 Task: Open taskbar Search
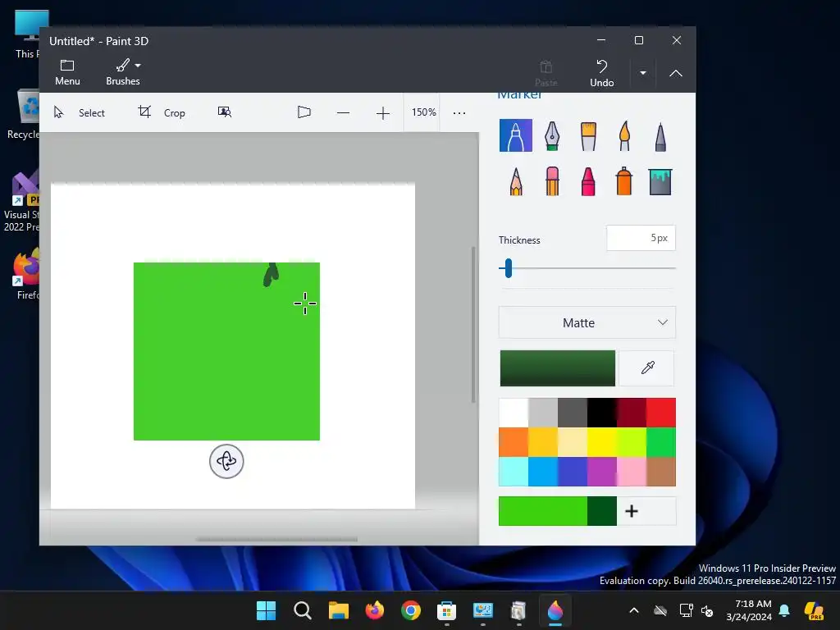[x=302, y=610]
